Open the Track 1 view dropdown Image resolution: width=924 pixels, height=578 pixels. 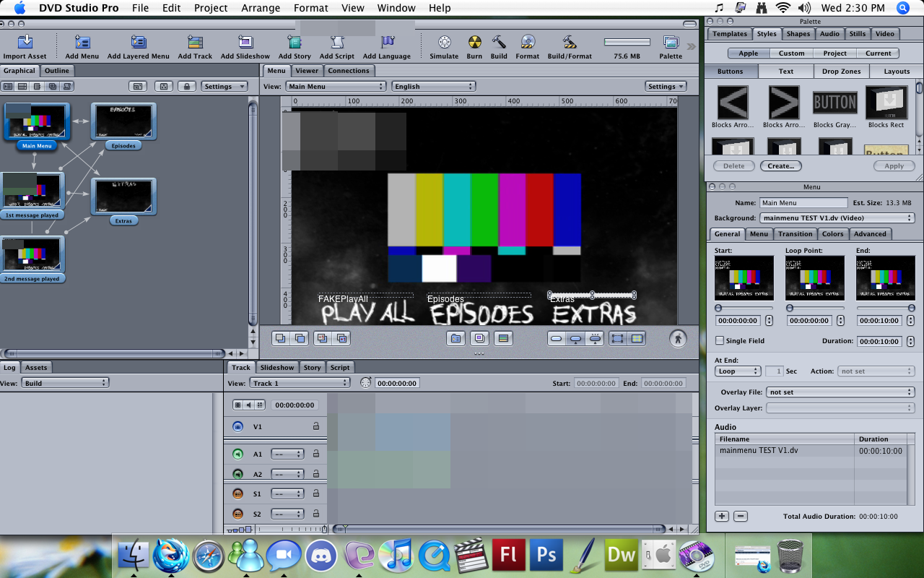coord(300,383)
